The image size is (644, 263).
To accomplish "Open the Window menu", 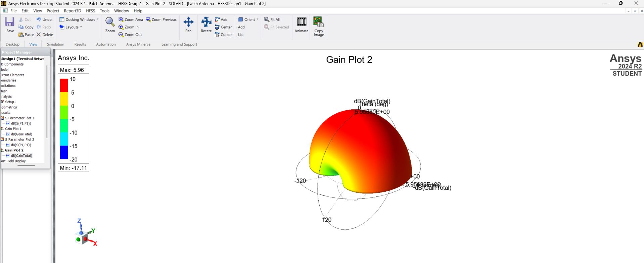I will pos(122,11).
